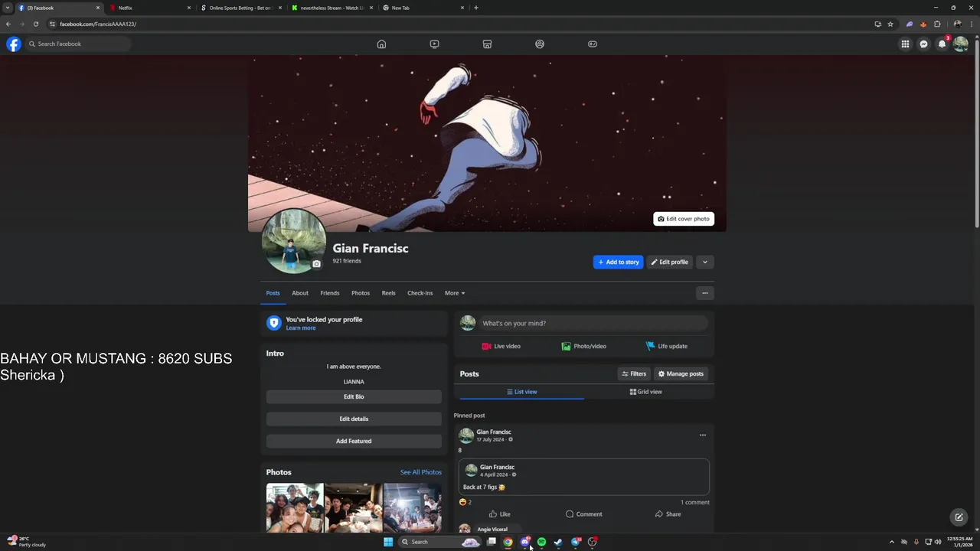Viewport: 980px width, 551px height.
Task: Open 921 friends link
Action: coord(347,261)
